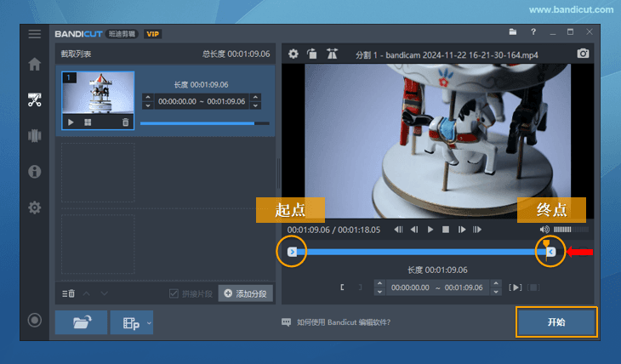621x364 pixels.
Task: Jump to previous keyframe button
Action: point(398,230)
